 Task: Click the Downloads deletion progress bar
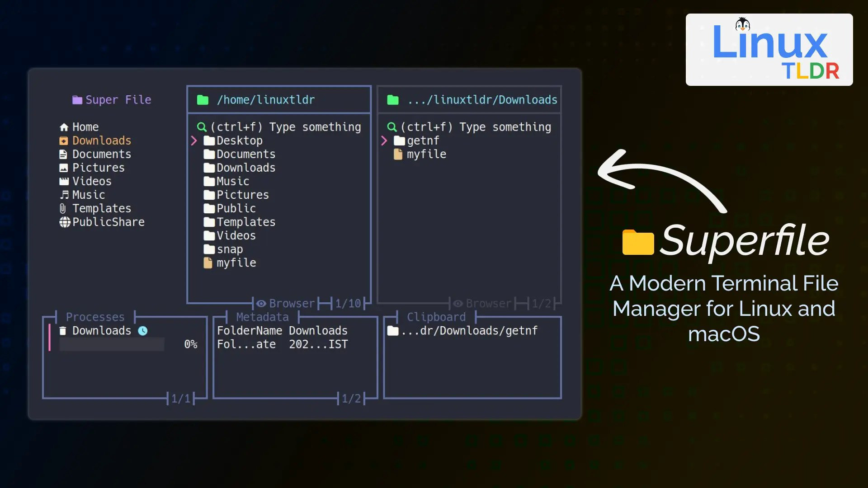pos(112,344)
